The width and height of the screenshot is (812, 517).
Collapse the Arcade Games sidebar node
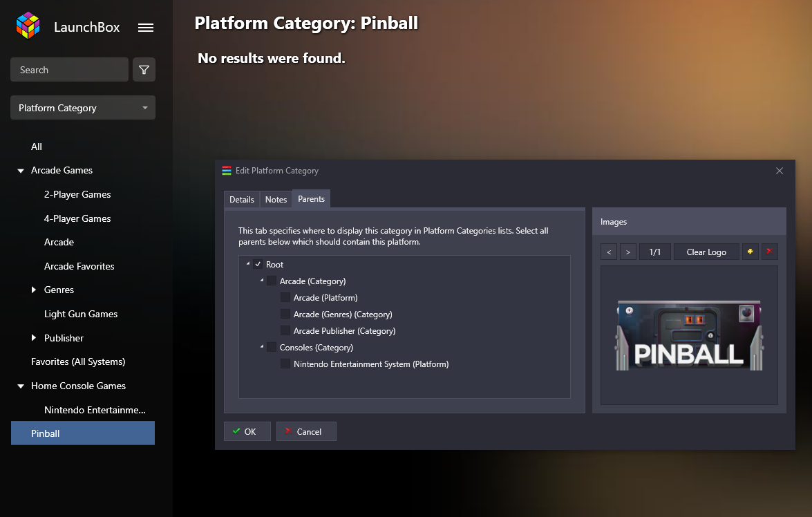(21, 171)
